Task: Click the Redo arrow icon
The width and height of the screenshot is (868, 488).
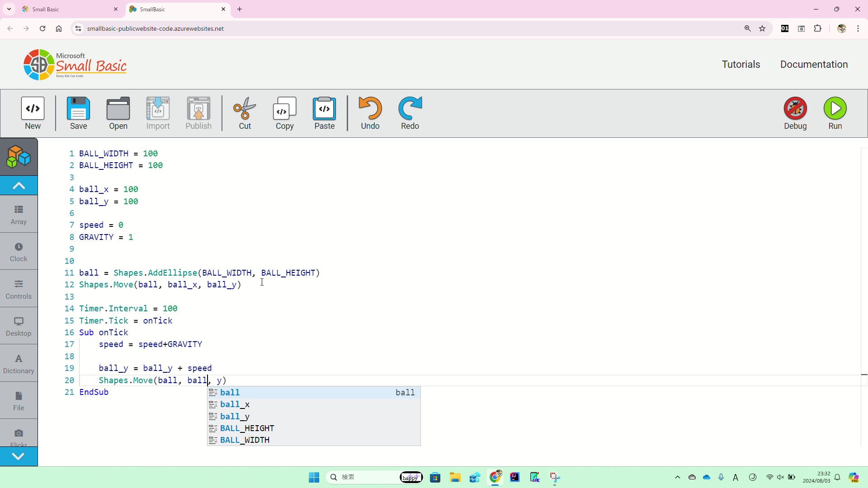Action: click(x=410, y=113)
